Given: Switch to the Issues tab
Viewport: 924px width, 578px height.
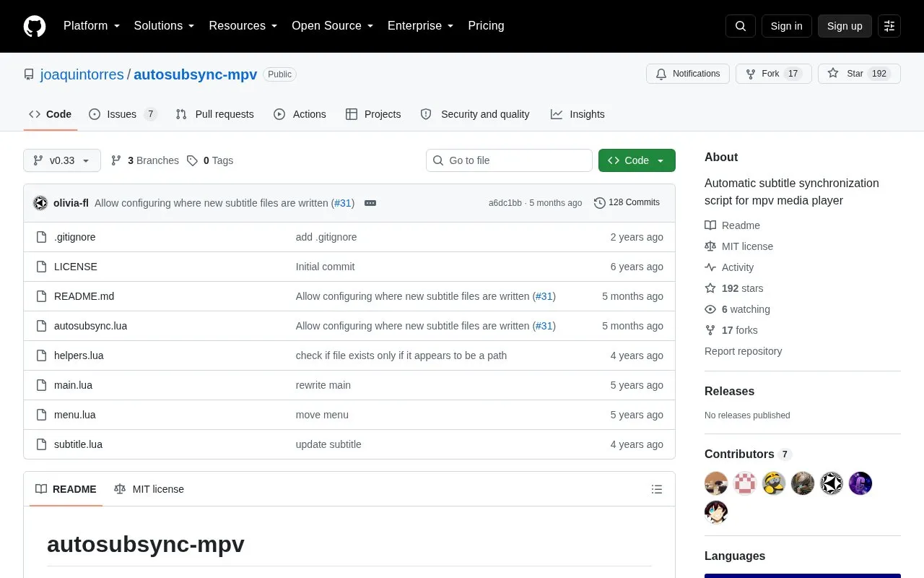Looking at the screenshot, I should pyautogui.click(x=123, y=114).
